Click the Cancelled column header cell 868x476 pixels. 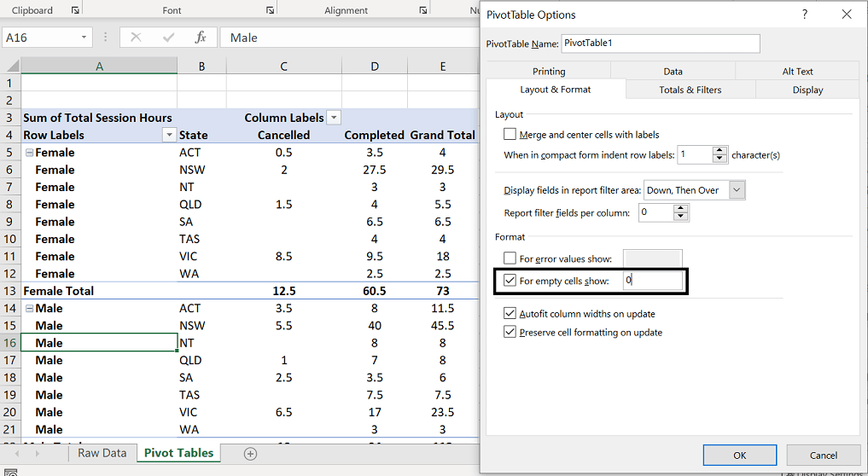pos(283,135)
